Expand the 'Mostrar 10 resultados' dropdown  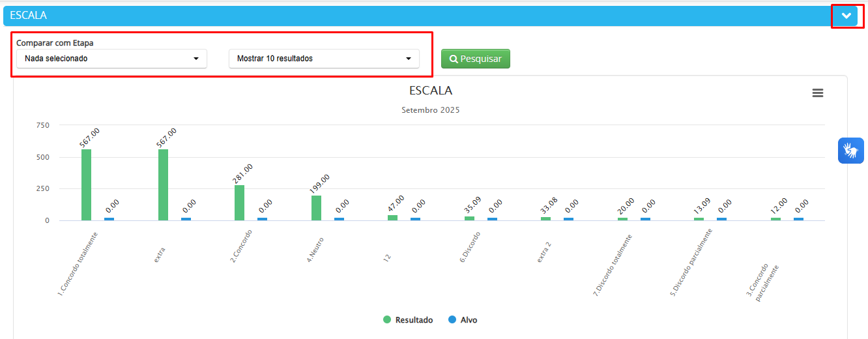click(x=324, y=59)
